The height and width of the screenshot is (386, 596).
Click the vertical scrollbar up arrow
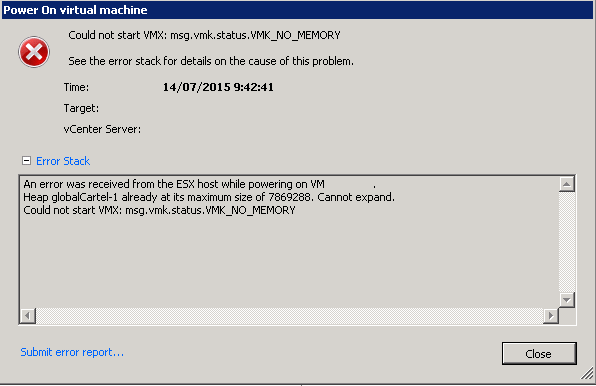coord(566,184)
